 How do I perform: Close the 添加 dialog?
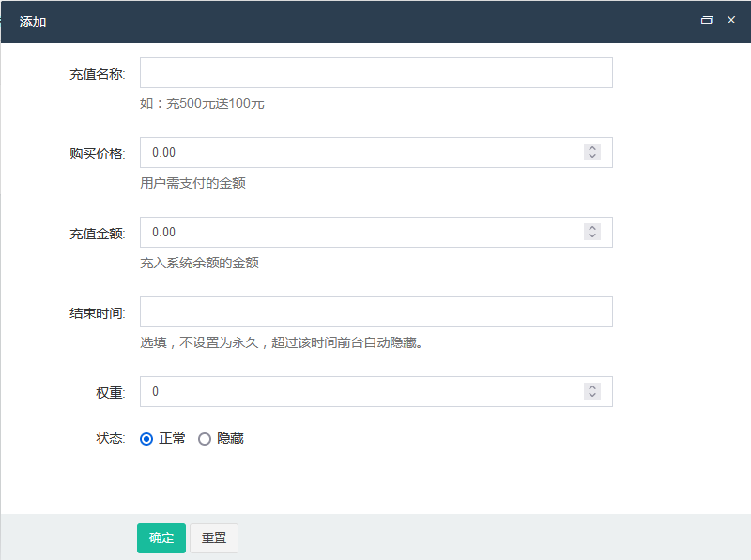[x=731, y=21]
